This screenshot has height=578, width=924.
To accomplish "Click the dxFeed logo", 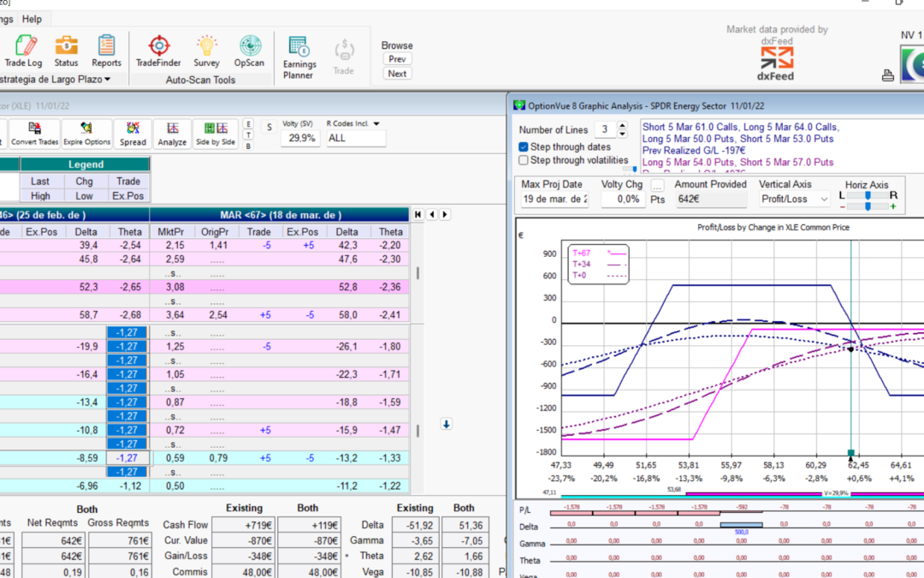I will tap(775, 63).
